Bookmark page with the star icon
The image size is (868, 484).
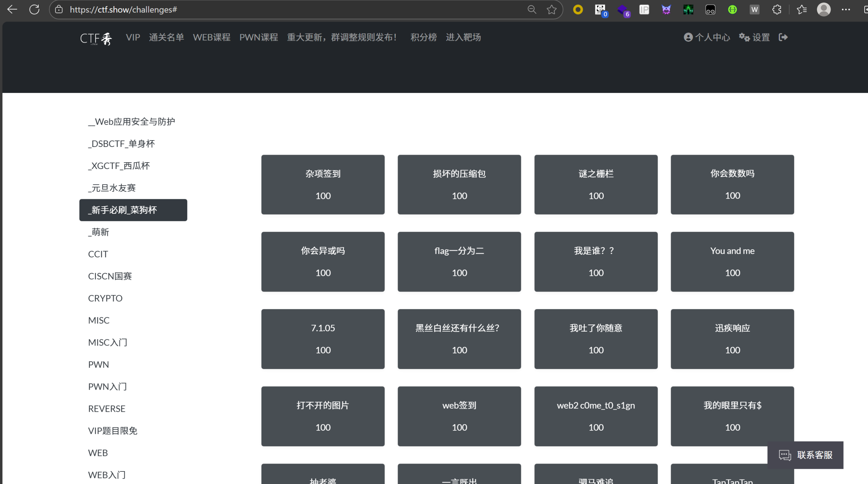tap(552, 10)
